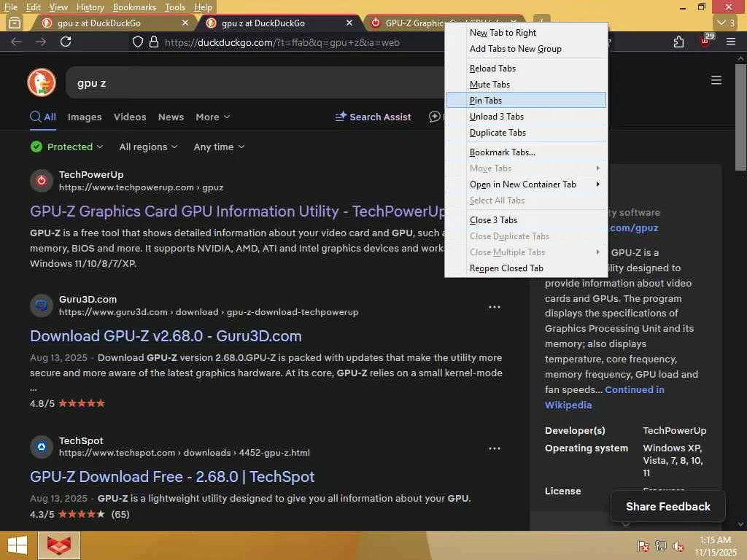Open the Bookmarks menu in menu bar
Image resolution: width=747 pixels, height=560 pixels.
(x=134, y=7)
